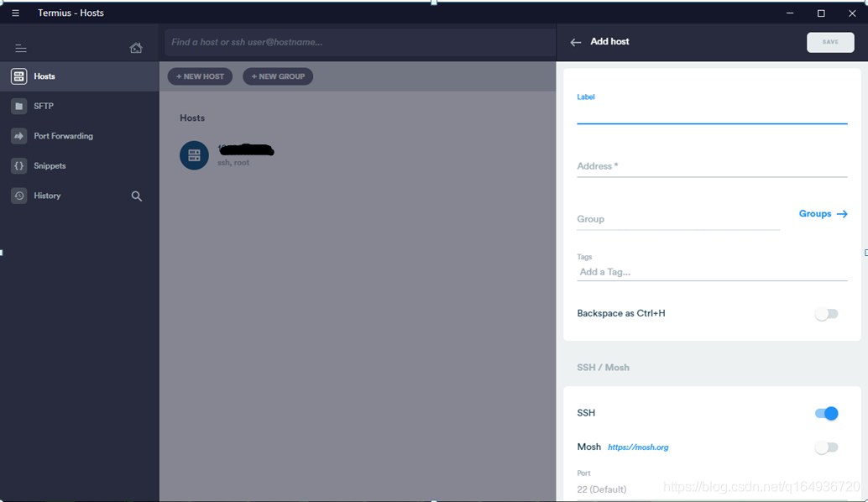Click the Port 22 (Default) field
Image resolution: width=868 pixels, height=502 pixels.
click(712, 489)
